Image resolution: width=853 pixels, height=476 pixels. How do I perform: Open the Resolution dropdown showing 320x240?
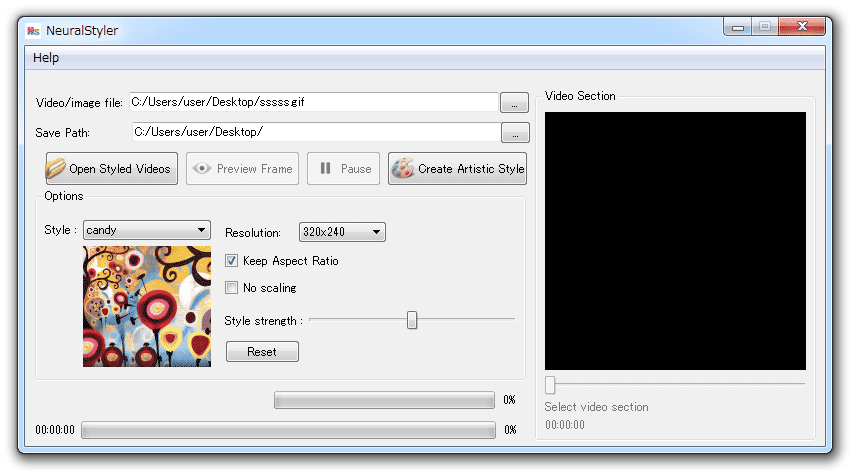[342, 232]
